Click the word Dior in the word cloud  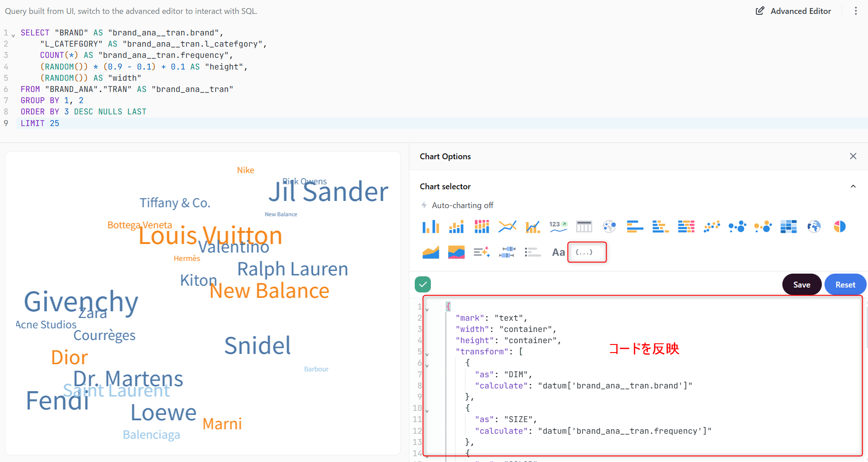coord(69,357)
